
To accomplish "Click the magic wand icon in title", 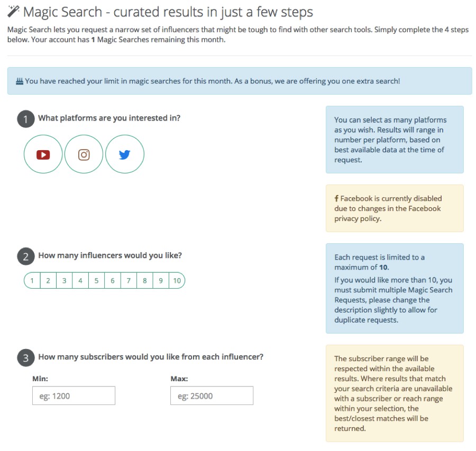I will (13, 12).
